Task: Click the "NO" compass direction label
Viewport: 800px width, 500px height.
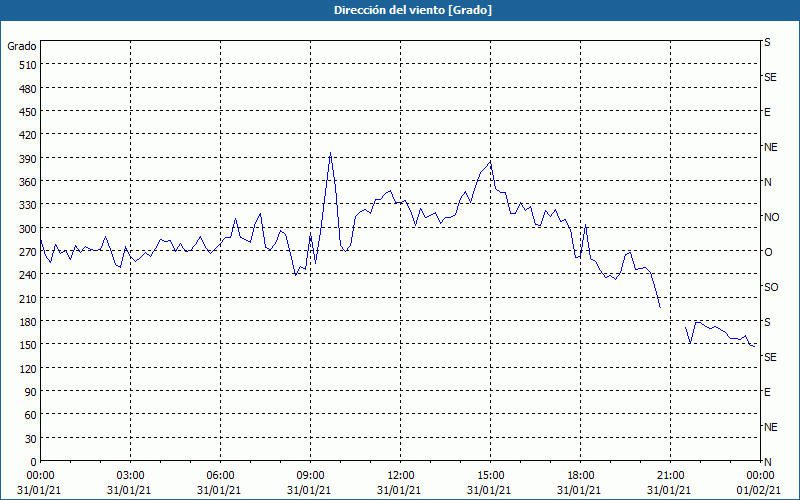Action: coord(771,217)
